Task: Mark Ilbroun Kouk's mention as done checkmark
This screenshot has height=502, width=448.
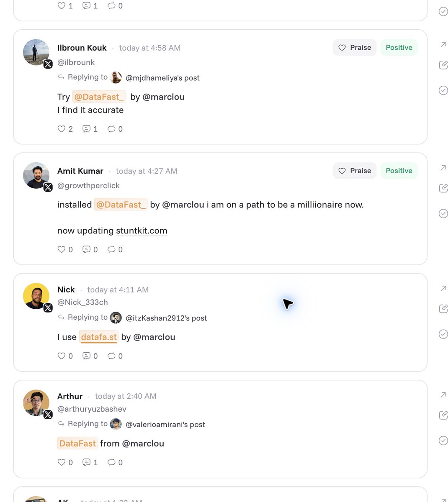Action: pyautogui.click(x=443, y=90)
